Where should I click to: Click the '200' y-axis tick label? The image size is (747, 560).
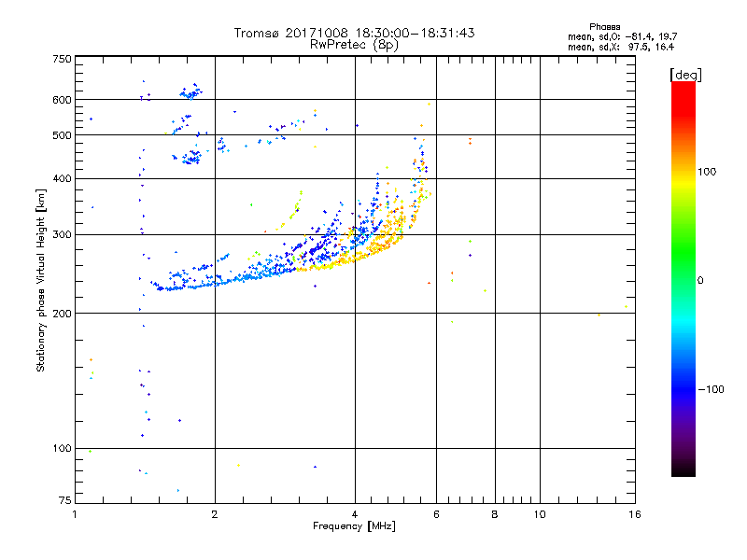pos(62,314)
